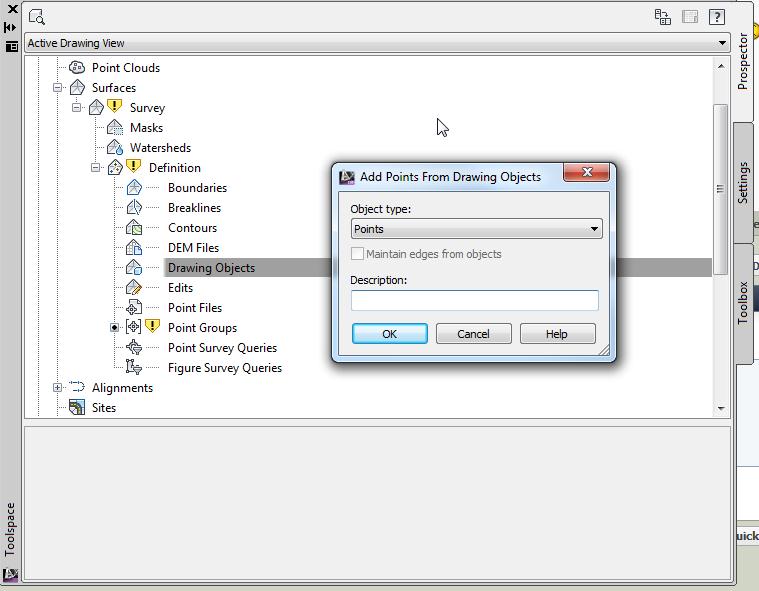Screen dimensions: 759x591
Task: Click the preview/search icon in Toolspace toolbar
Action: click(x=37, y=17)
